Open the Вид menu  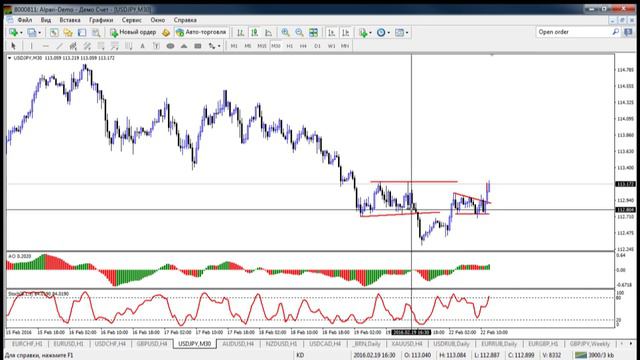coord(46,20)
